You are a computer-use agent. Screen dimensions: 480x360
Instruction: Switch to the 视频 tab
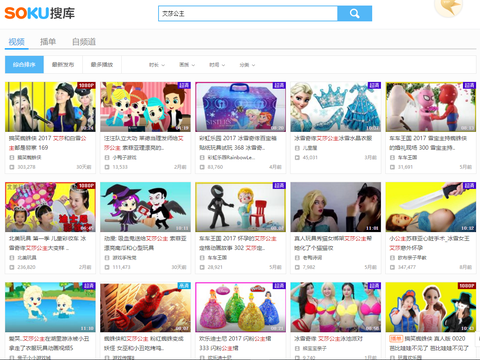(x=16, y=42)
